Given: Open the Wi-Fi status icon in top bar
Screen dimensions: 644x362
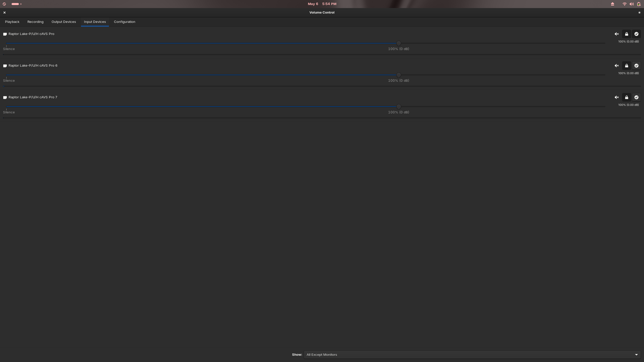Looking at the screenshot, I should (x=624, y=4).
